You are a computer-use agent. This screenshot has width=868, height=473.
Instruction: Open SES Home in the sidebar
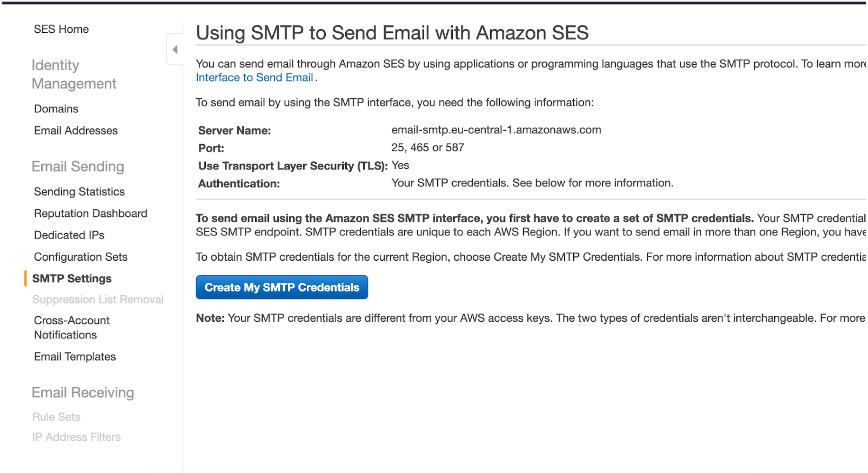click(x=61, y=29)
